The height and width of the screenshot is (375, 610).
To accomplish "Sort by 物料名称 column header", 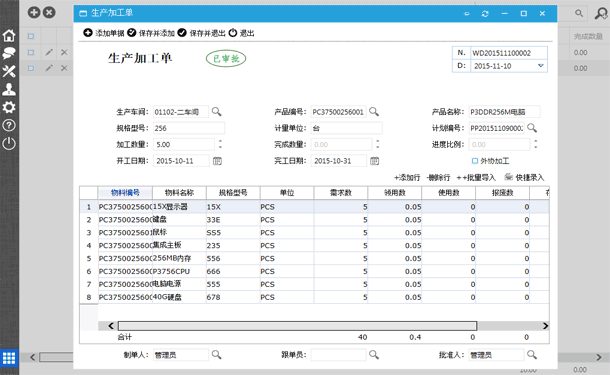I will click(179, 193).
